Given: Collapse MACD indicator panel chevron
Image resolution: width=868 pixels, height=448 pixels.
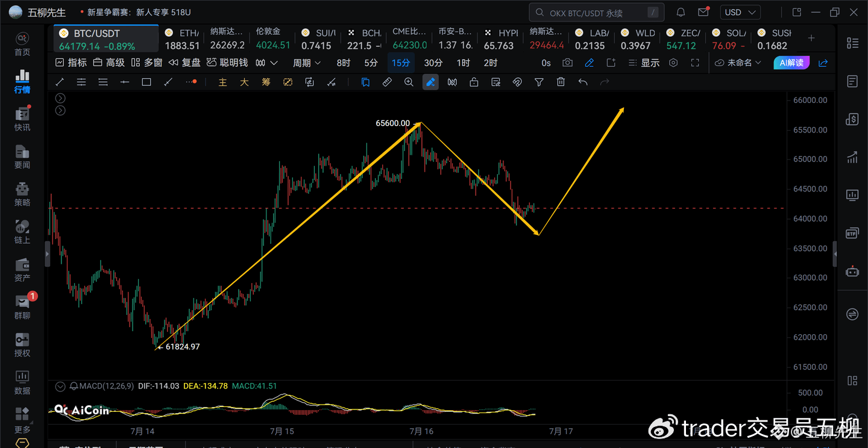Looking at the screenshot, I should pyautogui.click(x=60, y=386).
